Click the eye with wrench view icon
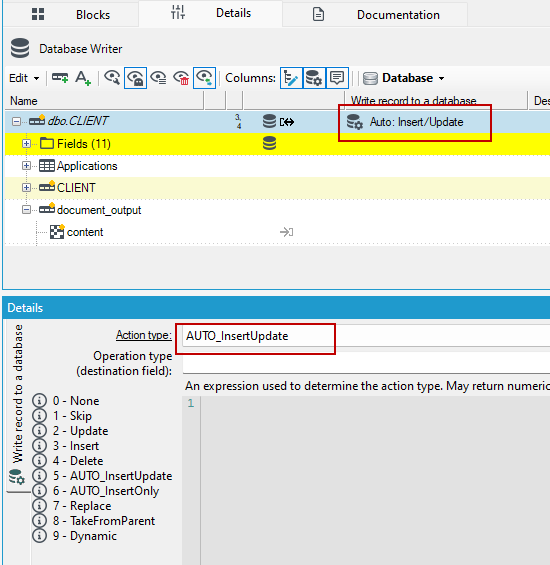Screen dimensions: 550x565 click(112, 78)
